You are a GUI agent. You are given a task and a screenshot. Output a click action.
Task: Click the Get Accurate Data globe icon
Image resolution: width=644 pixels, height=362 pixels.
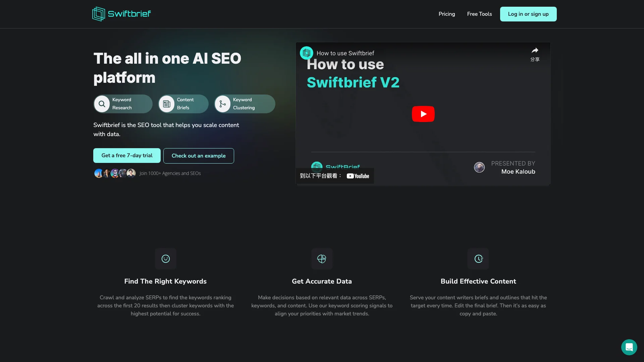click(x=322, y=258)
